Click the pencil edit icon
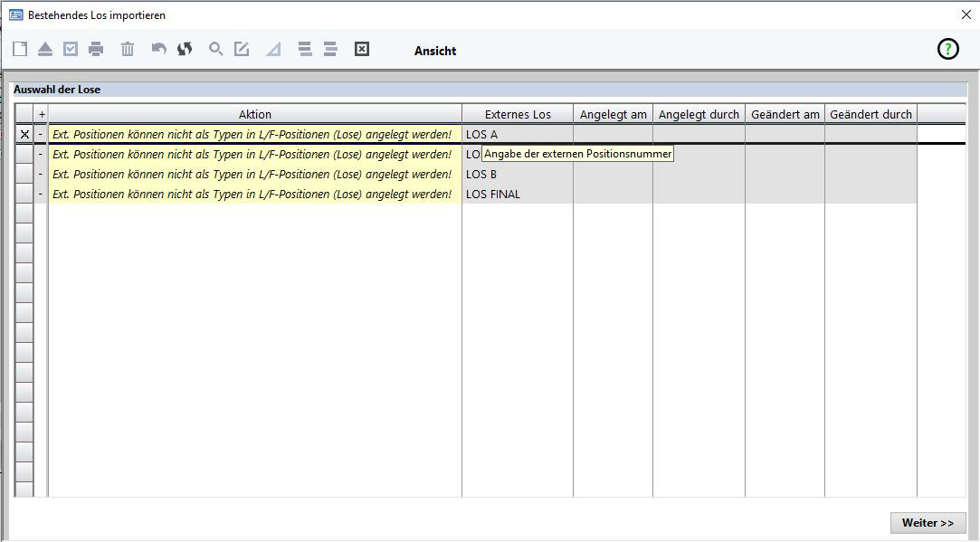The width and height of the screenshot is (980, 542). pyautogui.click(x=242, y=50)
